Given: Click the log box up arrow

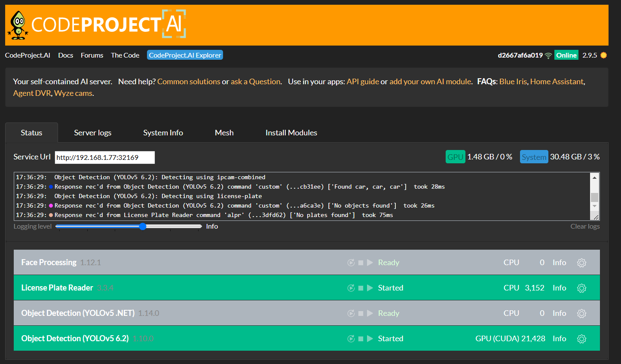Looking at the screenshot, I should 594,177.
